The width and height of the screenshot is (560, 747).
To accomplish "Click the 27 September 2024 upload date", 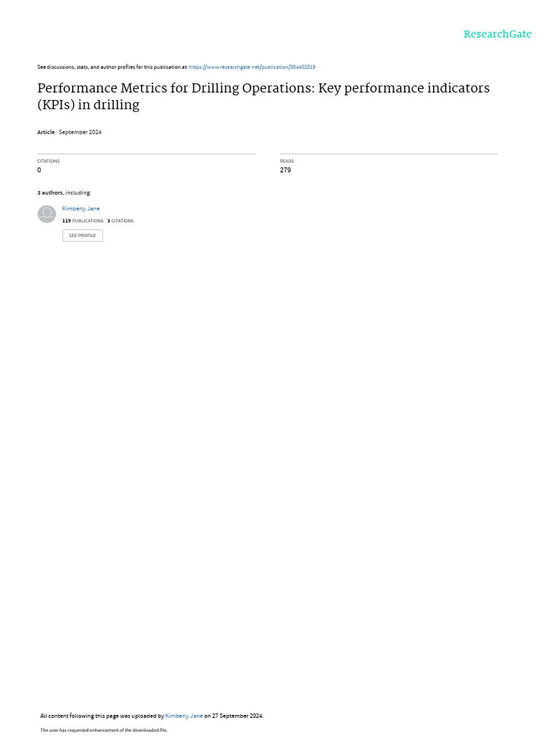I will click(237, 716).
